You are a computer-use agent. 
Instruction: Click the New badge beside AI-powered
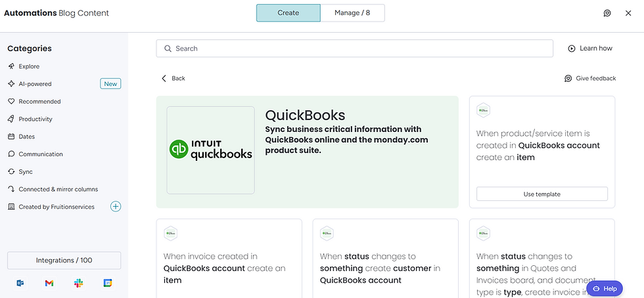tap(110, 84)
